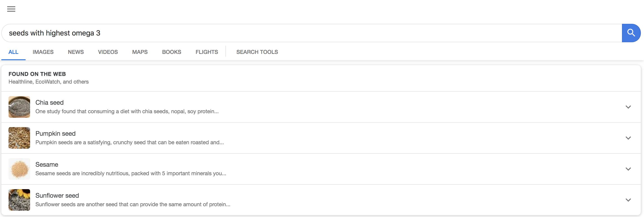Expand the Chia seed chevron
This screenshot has height=217, width=644.
[x=628, y=107]
